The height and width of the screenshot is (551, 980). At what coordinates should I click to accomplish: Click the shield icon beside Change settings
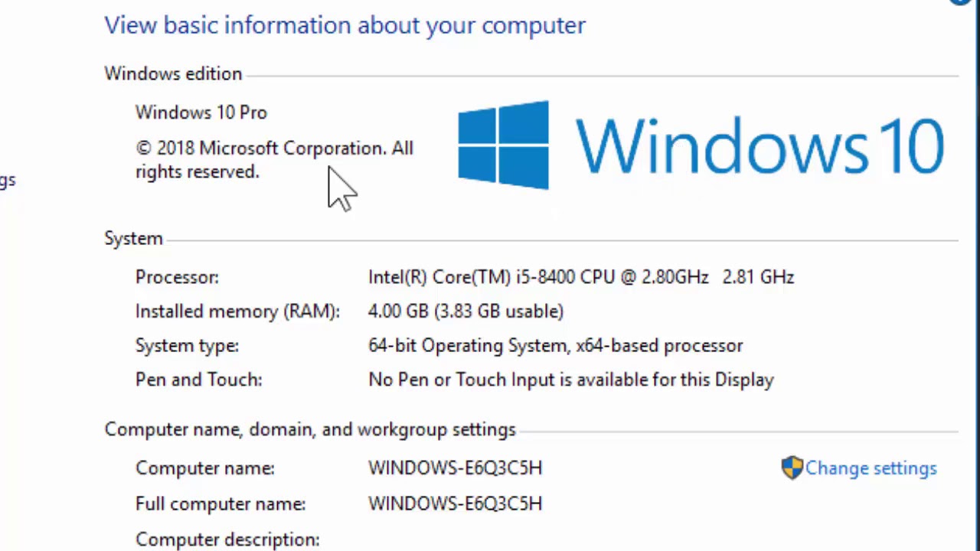click(x=792, y=468)
